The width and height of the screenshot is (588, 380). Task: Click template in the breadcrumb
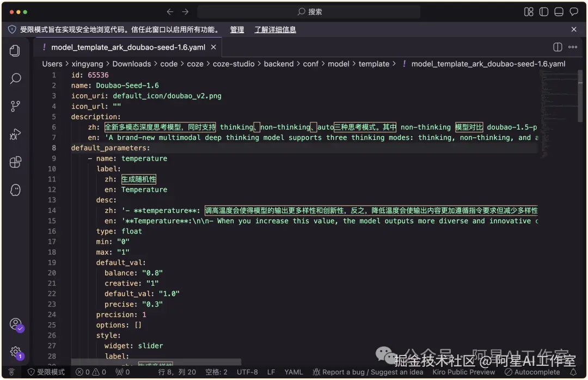click(374, 64)
